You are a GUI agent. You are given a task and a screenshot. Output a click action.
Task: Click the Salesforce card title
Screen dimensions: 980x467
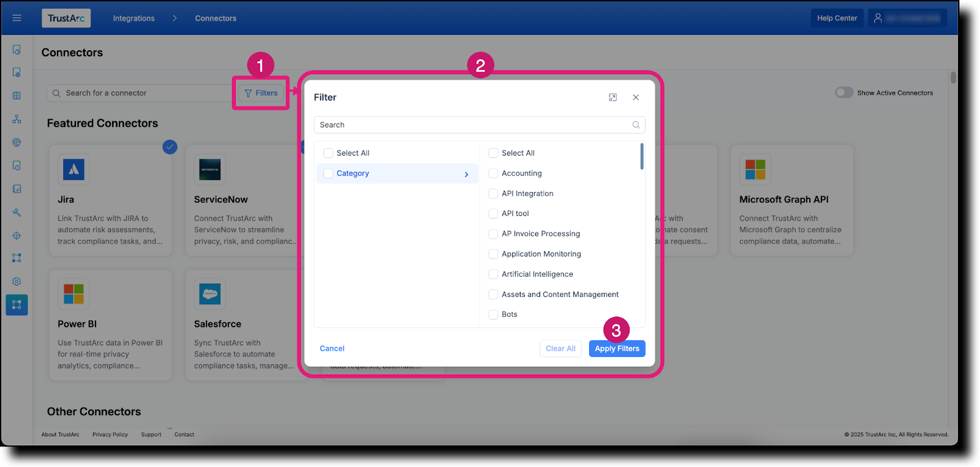coord(217,324)
